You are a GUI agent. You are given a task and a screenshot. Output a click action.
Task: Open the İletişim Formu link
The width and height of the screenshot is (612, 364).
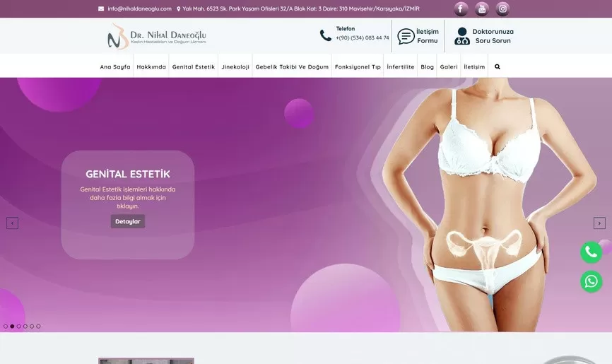(x=428, y=36)
